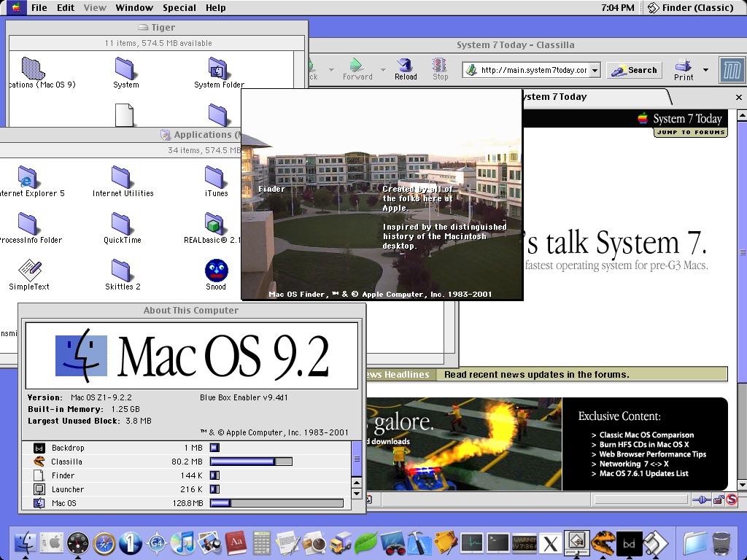The width and height of the screenshot is (747, 560).
Task: Select the QuickTime folder icon
Action: (122, 224)
